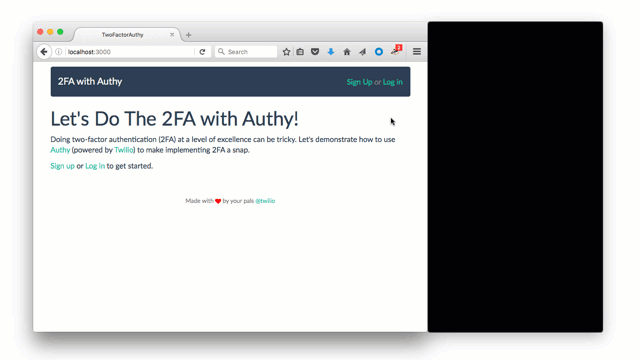Open the hamburger menu in Firefox

pos(417,52)
